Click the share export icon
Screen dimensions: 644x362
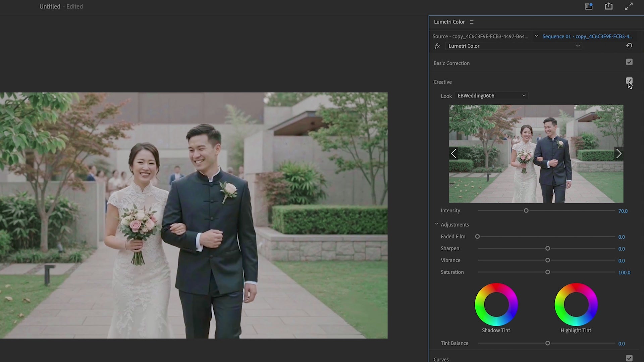(x=609, y=6)
